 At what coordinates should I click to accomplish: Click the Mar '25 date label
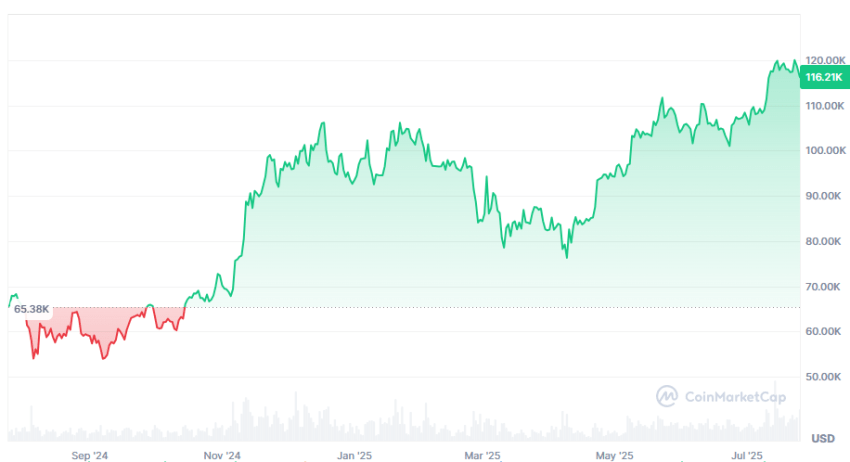point(482,456)
